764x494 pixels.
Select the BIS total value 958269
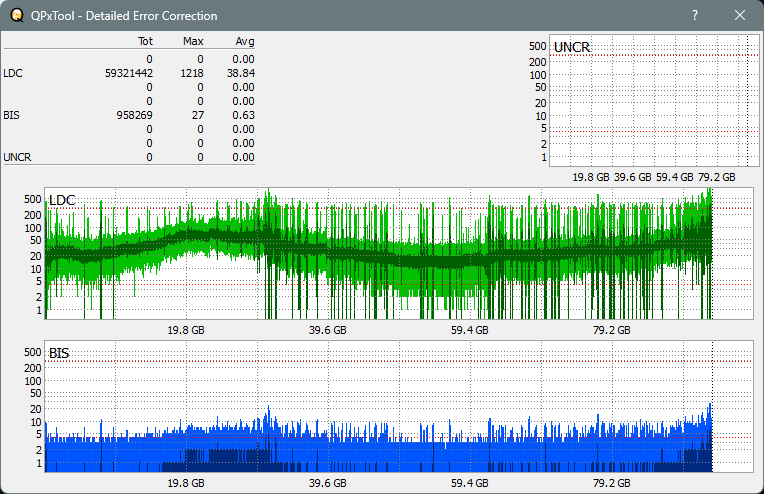point(134,115)
